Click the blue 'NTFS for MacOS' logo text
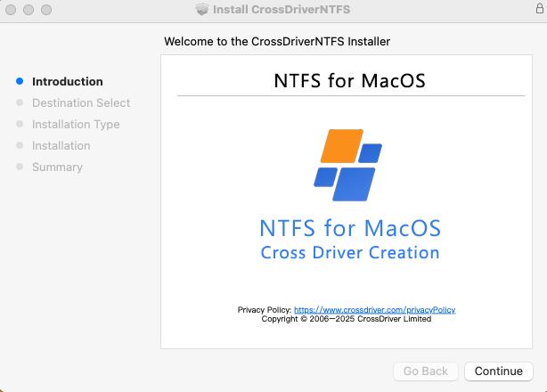The image size is (547, 392). point(350,228)
